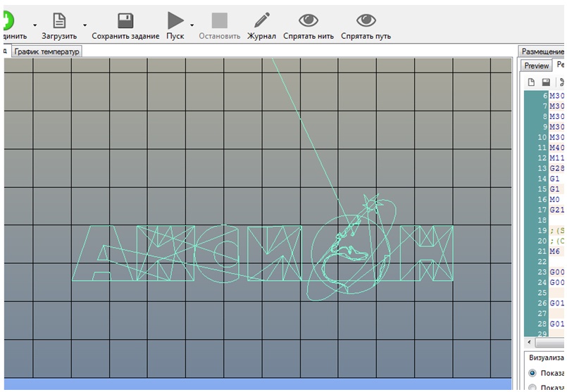This screenshot has height=392, width=567.
Task: Open dropdown arrow beside Пуск
Action: tap(192, 25)
